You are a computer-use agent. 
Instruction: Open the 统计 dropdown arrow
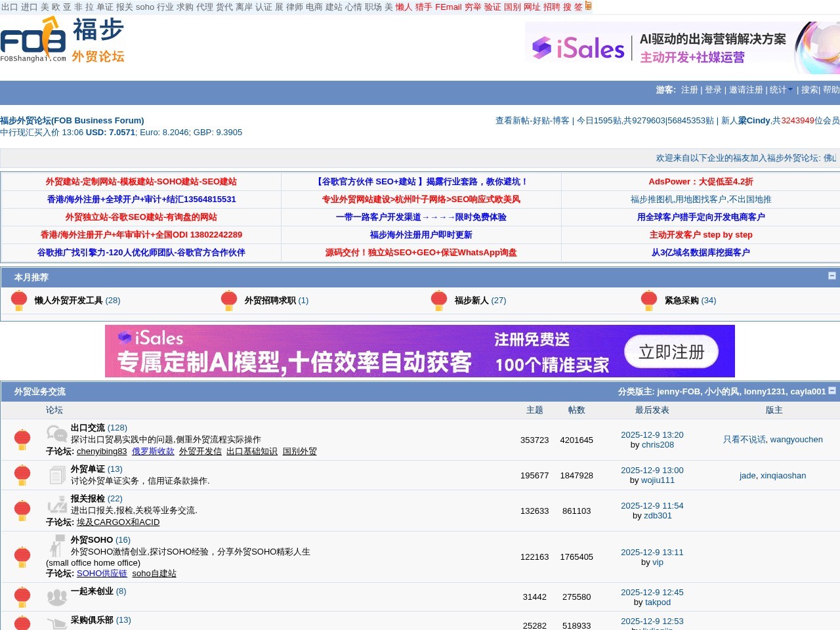789,89
